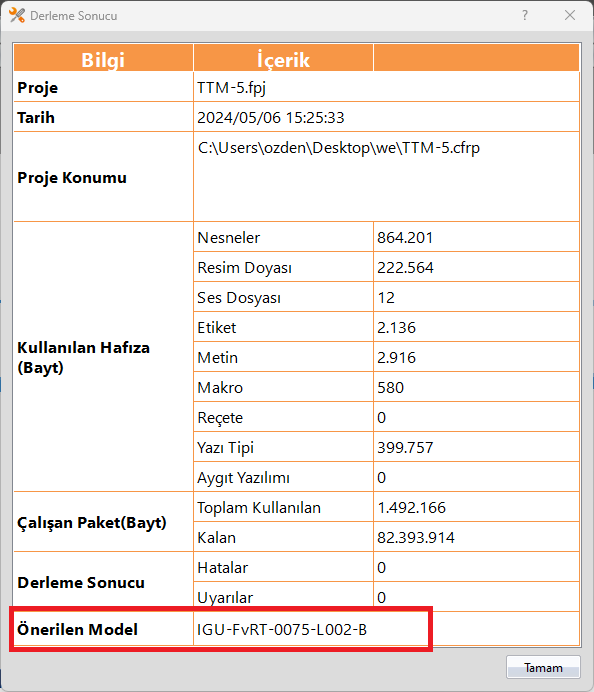The image size is (594, 692).
Task: Click the Toplam Kullanılan cell
Action: click(x=283, y=508)
